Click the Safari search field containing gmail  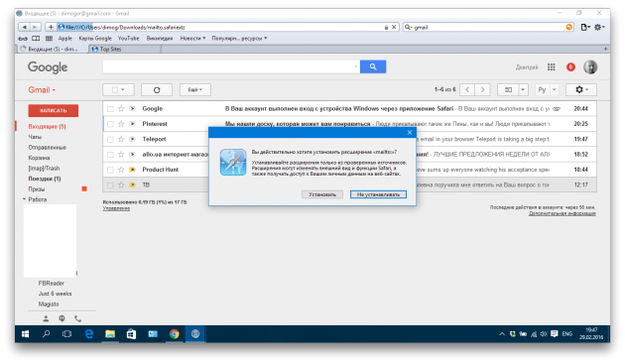(488, 27)
